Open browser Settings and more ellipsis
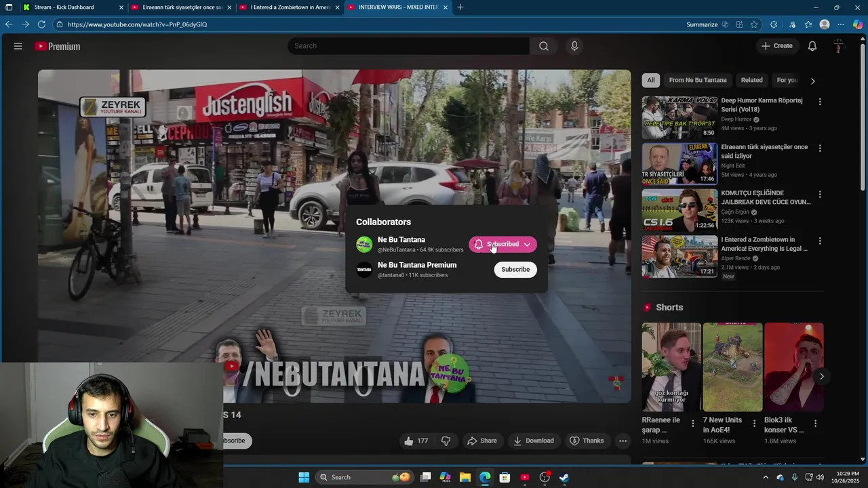The height and width of the screenshot is (488, 868). coord(841,24)
